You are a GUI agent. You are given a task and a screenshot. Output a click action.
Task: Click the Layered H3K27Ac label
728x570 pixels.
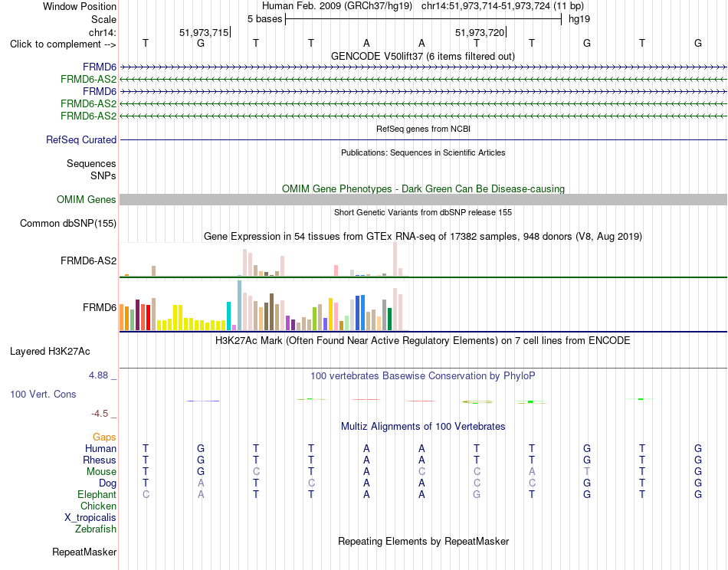pos(50,352)
